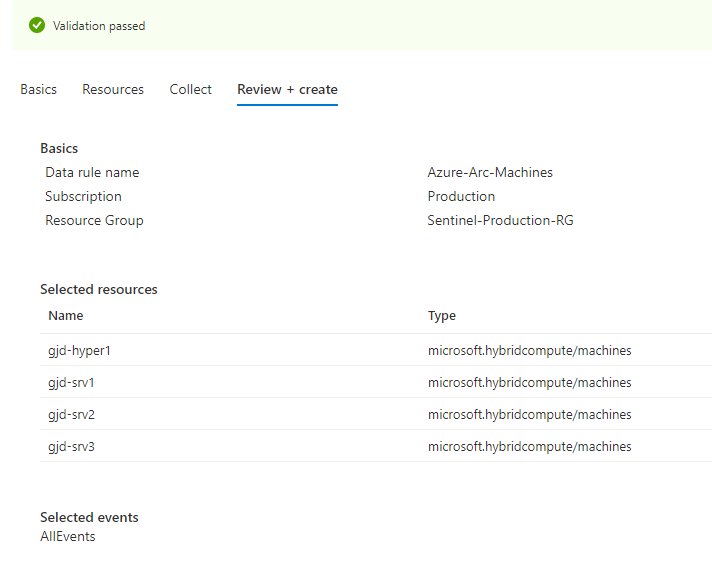Click the Name column header
Screen dimensions: 712x587
[66, 315]
